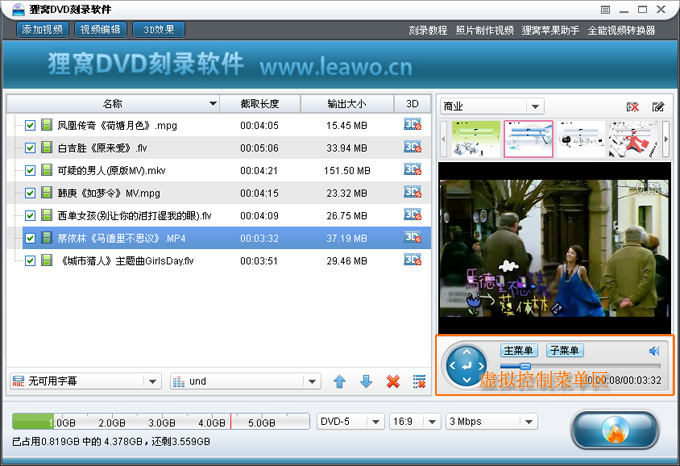Open 全能视频转换器 link
The image size is (680, 466).
(x=621, y=30)
